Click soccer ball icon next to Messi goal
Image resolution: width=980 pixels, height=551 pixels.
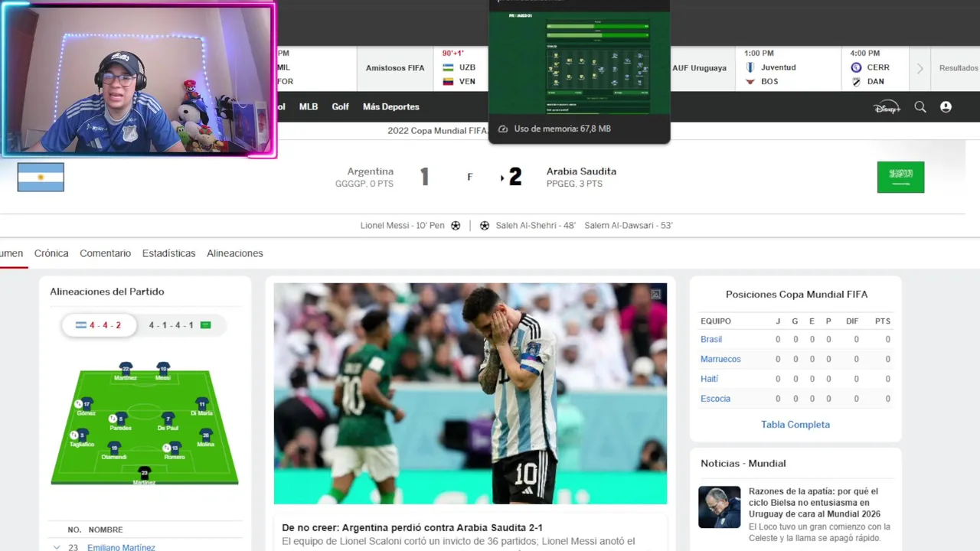click(x=456, y=226)
